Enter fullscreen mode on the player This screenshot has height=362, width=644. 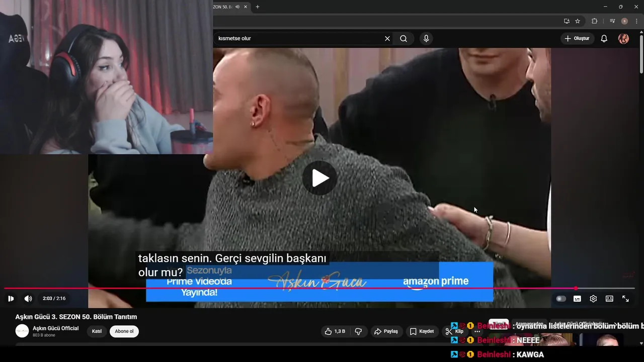(x=625, y=299)
